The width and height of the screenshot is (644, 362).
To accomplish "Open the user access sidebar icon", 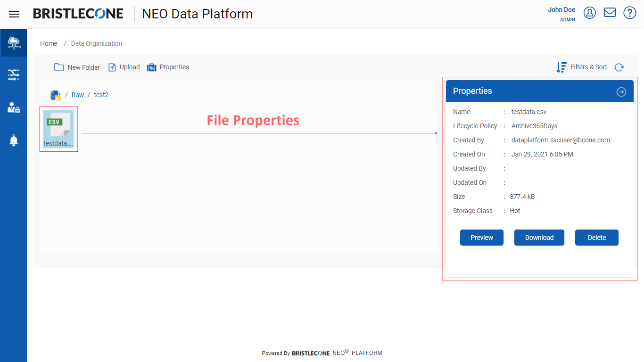I will click(14, 107).
